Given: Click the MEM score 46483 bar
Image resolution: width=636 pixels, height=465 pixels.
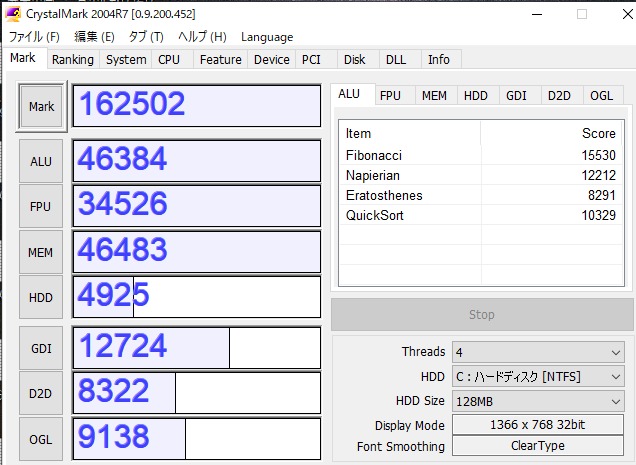Looking at the screenshot, I should [197, 252].
